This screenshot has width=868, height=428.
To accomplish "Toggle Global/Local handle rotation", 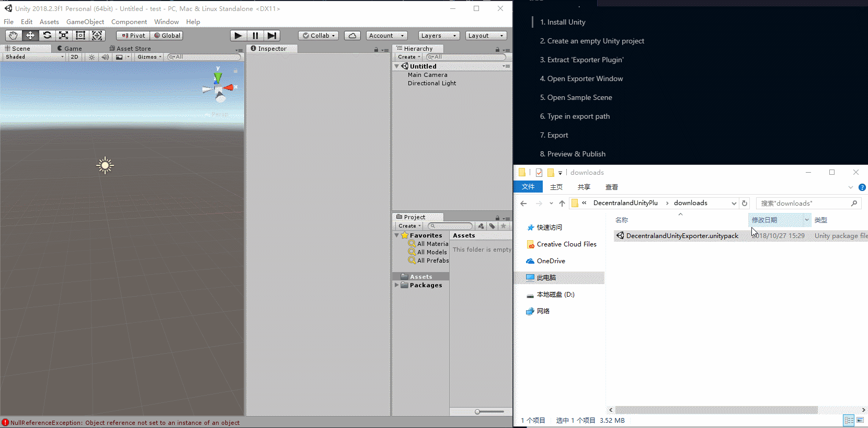I will point(167,36).
